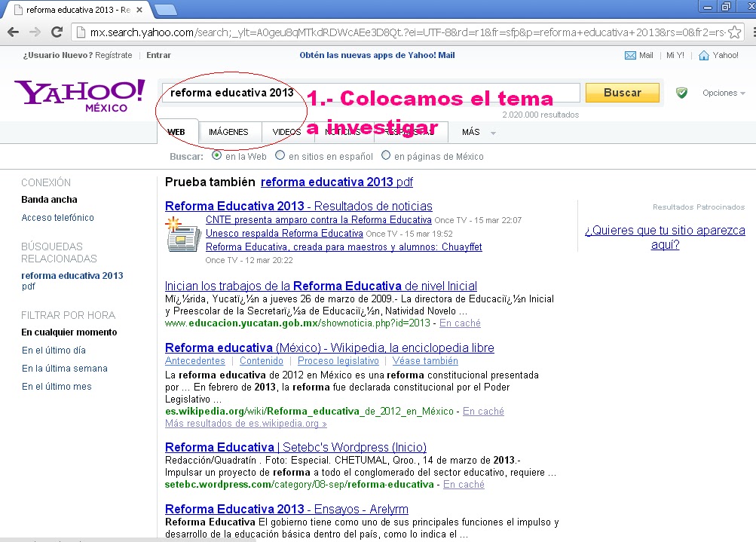756x542 pixels.
Task: Click the news newspaper thumbnail icon
Action: pyautogui.click(x=182, y=235)
